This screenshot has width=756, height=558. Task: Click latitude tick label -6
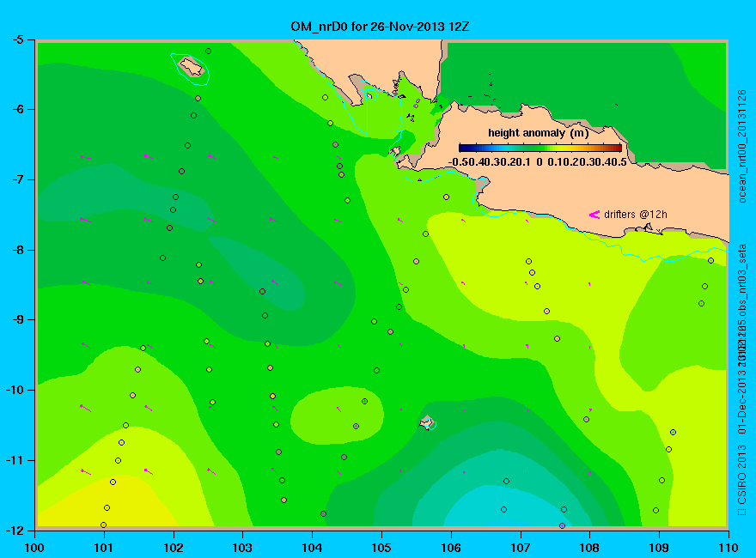point(17,109)
